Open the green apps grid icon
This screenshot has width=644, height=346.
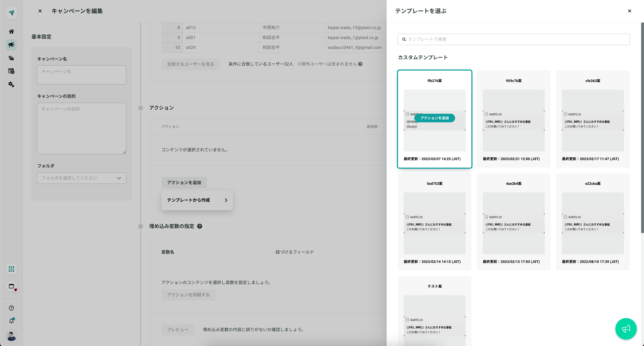click(11, 269)
